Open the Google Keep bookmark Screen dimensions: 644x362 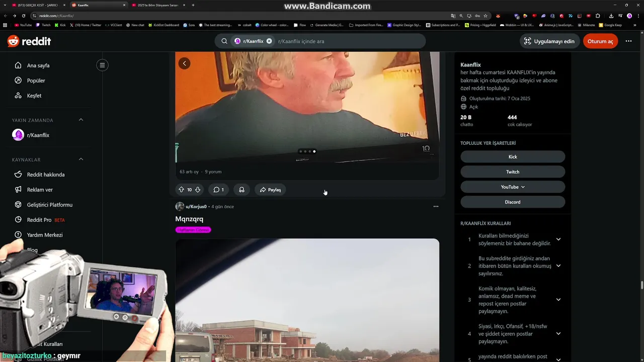pyautogui.click(x=610, y=25)
